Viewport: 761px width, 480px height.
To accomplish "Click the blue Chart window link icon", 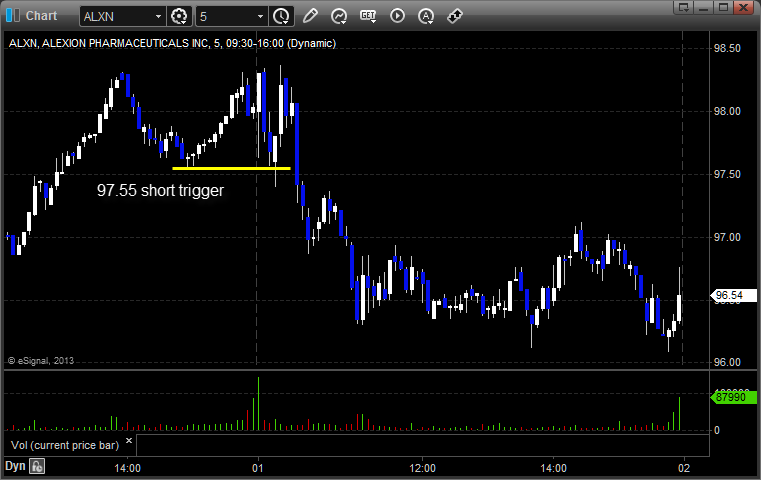I will [x=13, y=16].
